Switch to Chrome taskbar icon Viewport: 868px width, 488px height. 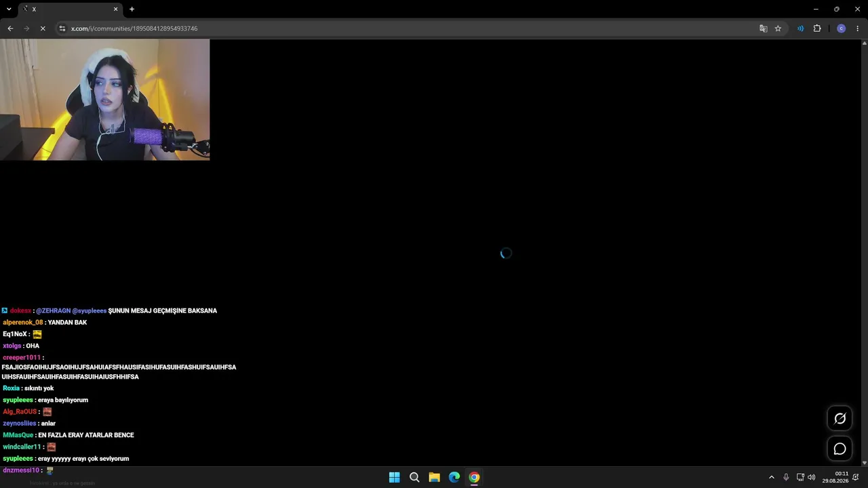[x=474, y=477]
